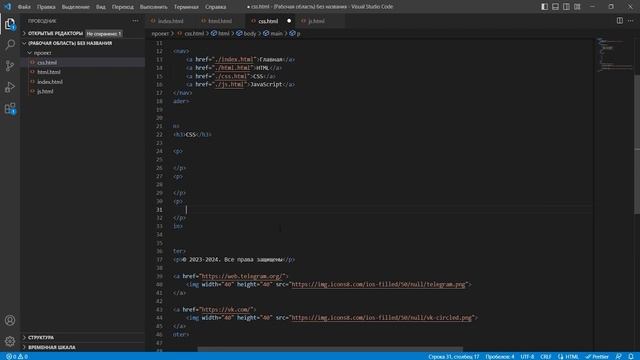Open the Вид menu
This screenshot has height=360, width=640.
tap(100, 7)
